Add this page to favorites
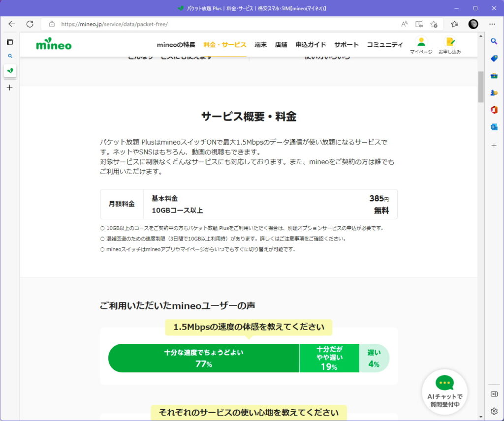504x421 pixels. coord(434,24)
